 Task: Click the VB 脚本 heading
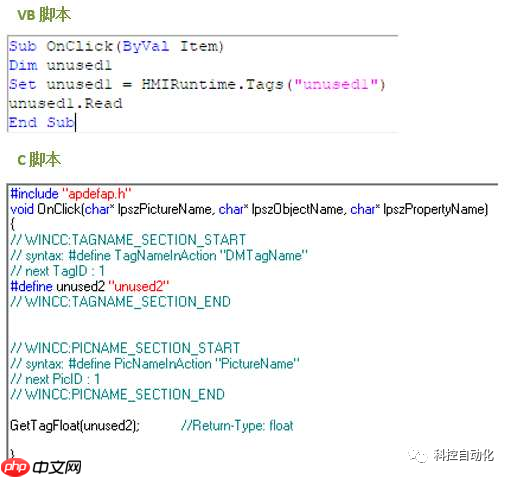point(44,15)
